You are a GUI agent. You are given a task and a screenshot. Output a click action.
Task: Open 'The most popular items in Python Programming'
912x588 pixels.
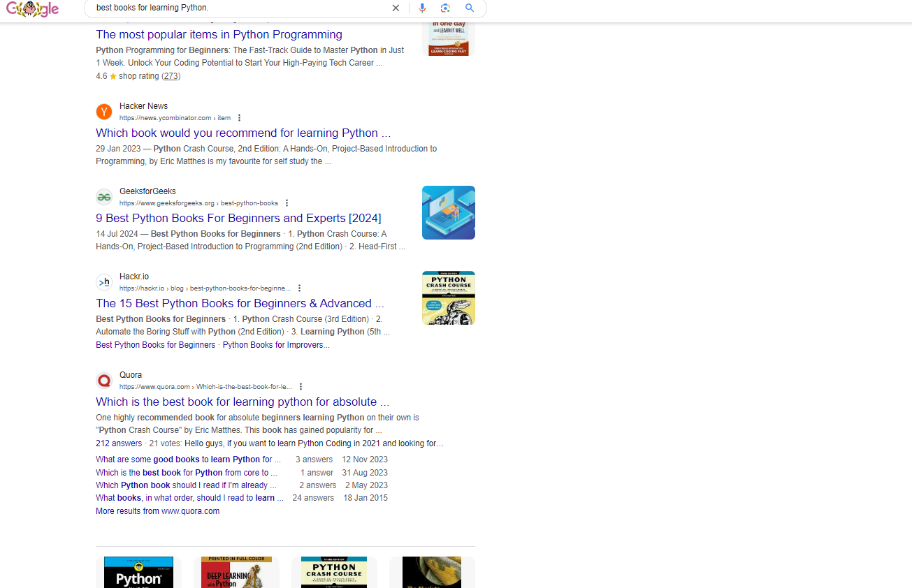[219, 34]
